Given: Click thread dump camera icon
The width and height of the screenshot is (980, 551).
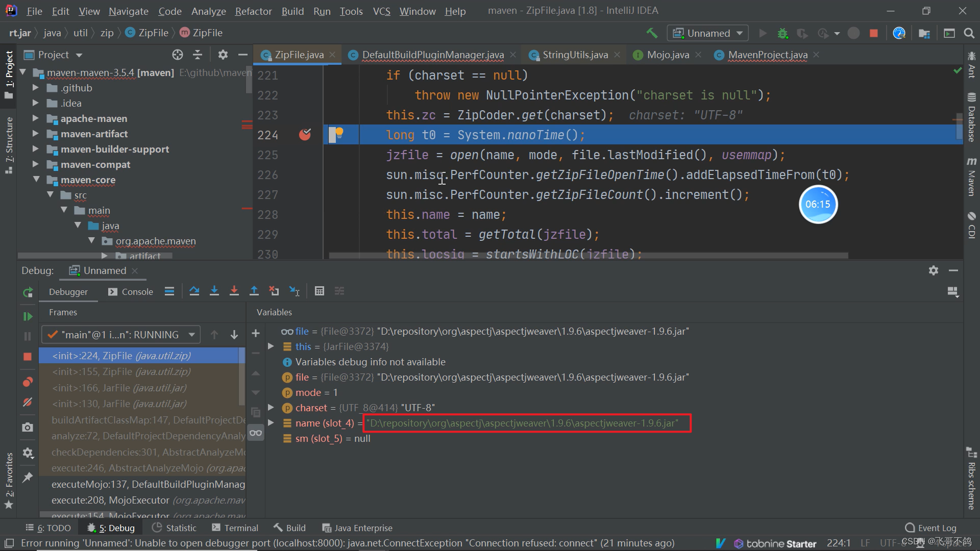Looking at the screenshot, I should coord(28,427).
